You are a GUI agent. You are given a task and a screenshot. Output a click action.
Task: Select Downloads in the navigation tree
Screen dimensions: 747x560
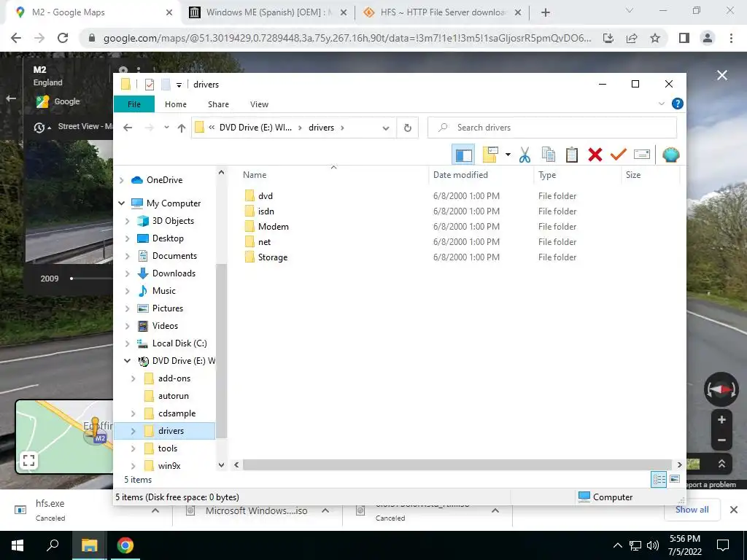point(174,273)
